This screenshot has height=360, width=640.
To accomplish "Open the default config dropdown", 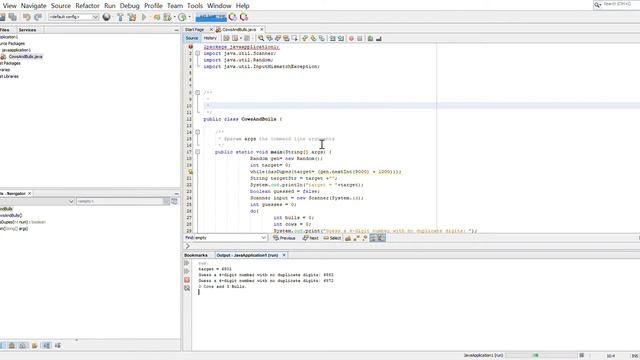I will (73, 17).
